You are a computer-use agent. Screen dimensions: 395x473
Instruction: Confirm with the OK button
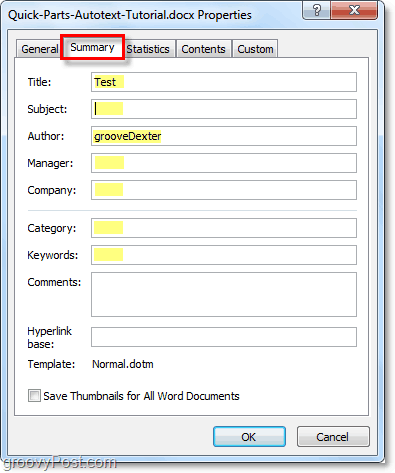[249, 437]
